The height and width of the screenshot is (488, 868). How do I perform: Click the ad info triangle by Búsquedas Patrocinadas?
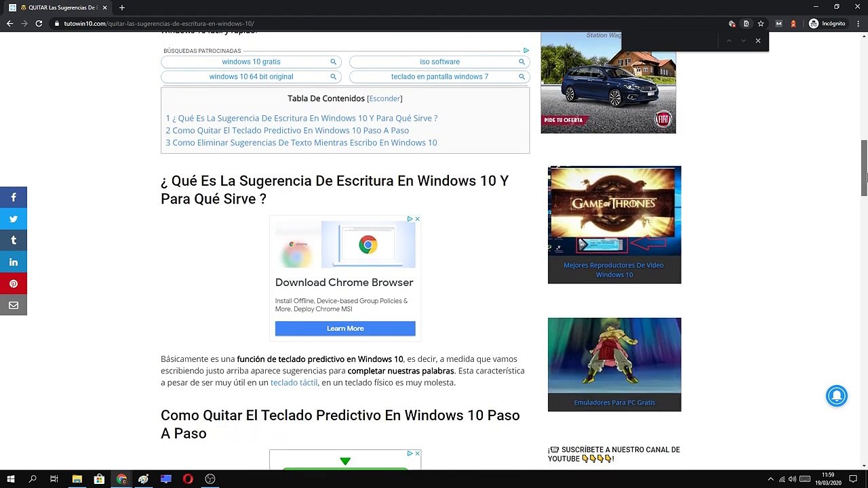coord(526,51)
